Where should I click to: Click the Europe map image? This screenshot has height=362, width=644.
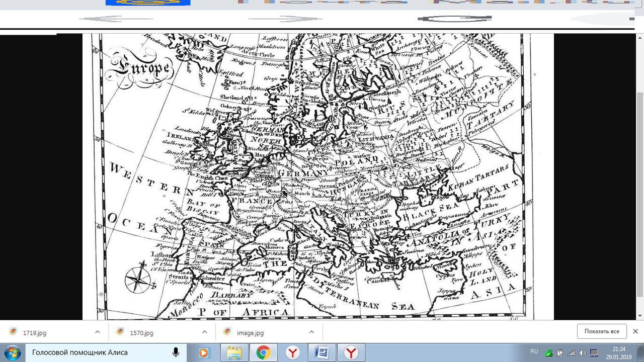tap(318, 177)
